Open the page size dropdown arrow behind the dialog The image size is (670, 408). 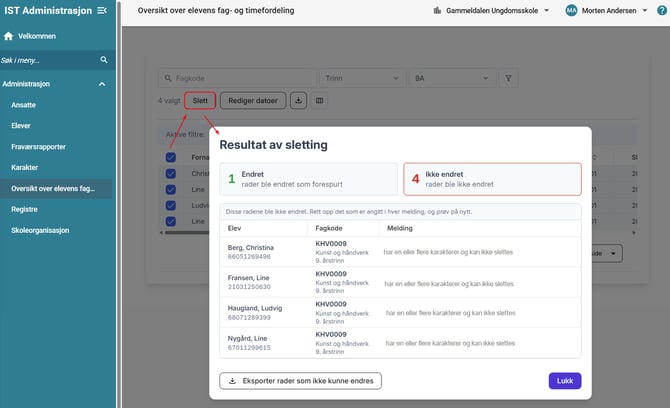[613, 253]
